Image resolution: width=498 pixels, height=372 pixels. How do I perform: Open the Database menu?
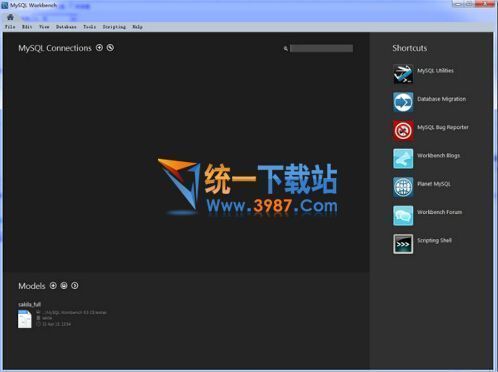pos(66,27)
